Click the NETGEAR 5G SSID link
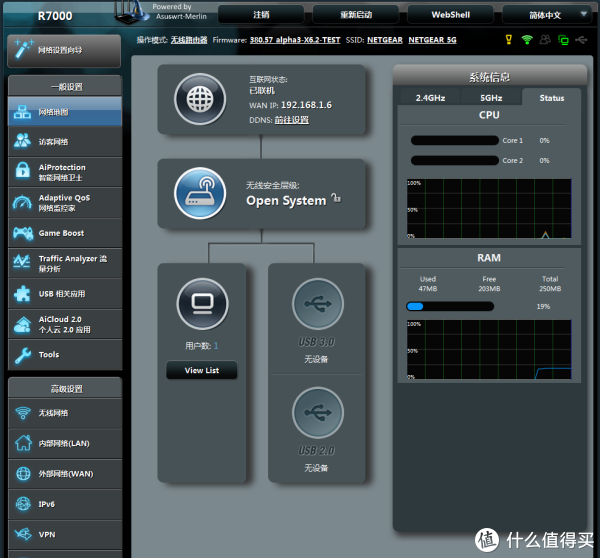The height and width of the screenshot is (558, 600). [x=432, y=40]
